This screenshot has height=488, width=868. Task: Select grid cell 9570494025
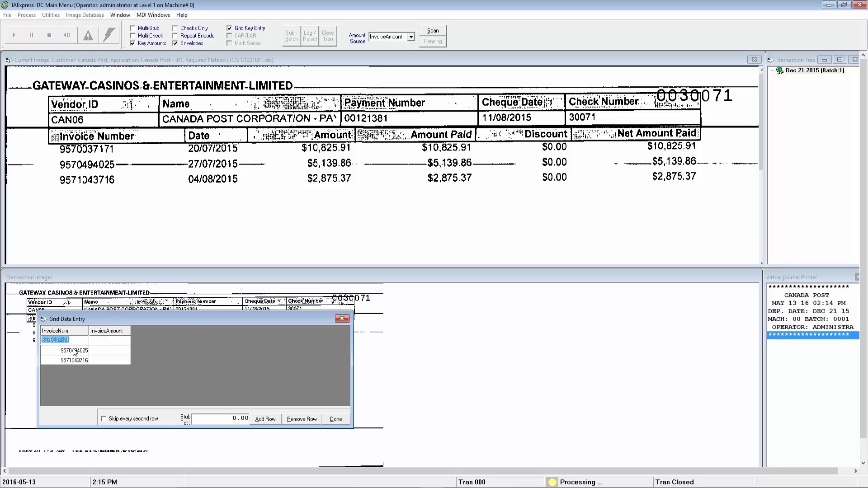[x=65, y=350]
